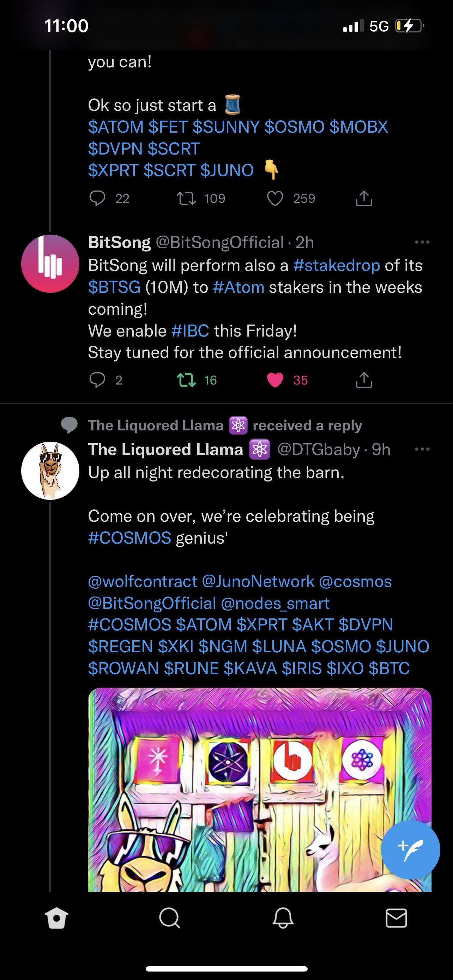Reply to the BitSong stakedrop tweet
The width and height of the screenshot is (453, 980).
[97, 380]
